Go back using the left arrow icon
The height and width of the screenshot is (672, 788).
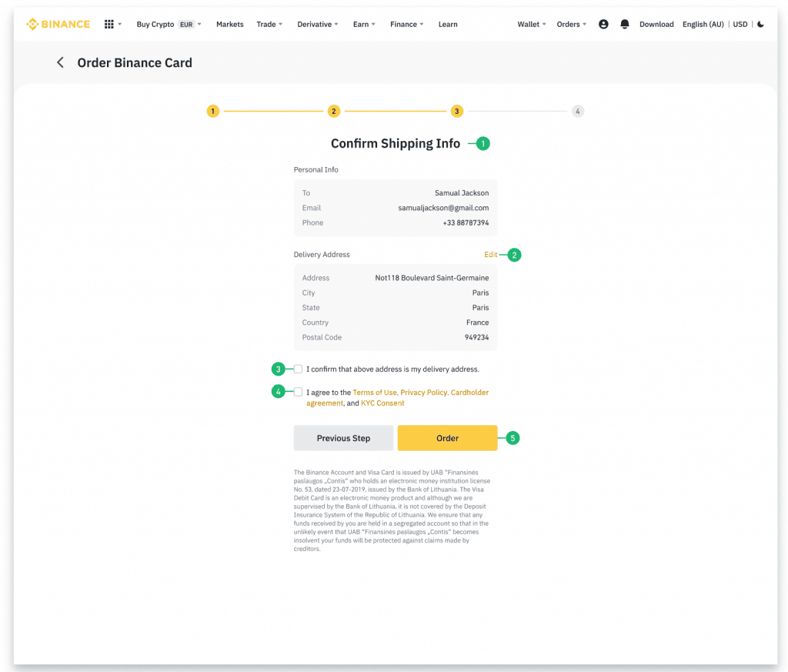pos(60,62)
